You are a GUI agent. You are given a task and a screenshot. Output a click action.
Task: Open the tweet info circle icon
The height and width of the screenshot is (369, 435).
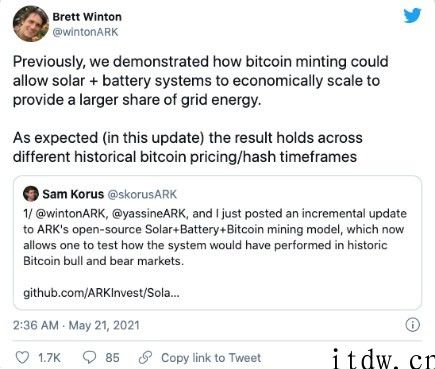pos(412,325)
